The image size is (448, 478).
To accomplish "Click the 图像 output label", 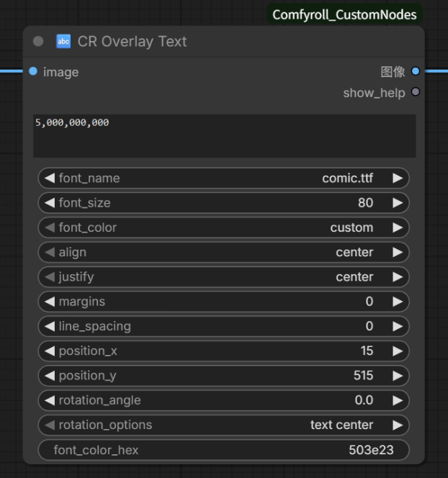I will point(393,72).
